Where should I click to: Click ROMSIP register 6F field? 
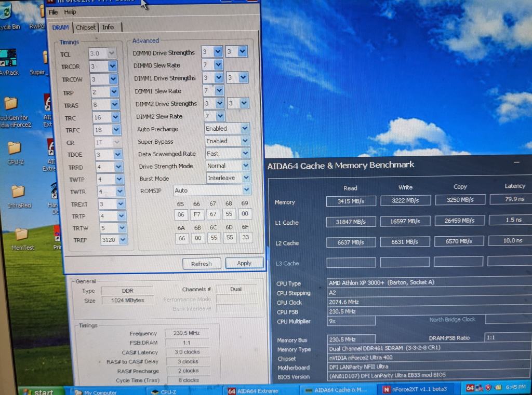(246, 237)
